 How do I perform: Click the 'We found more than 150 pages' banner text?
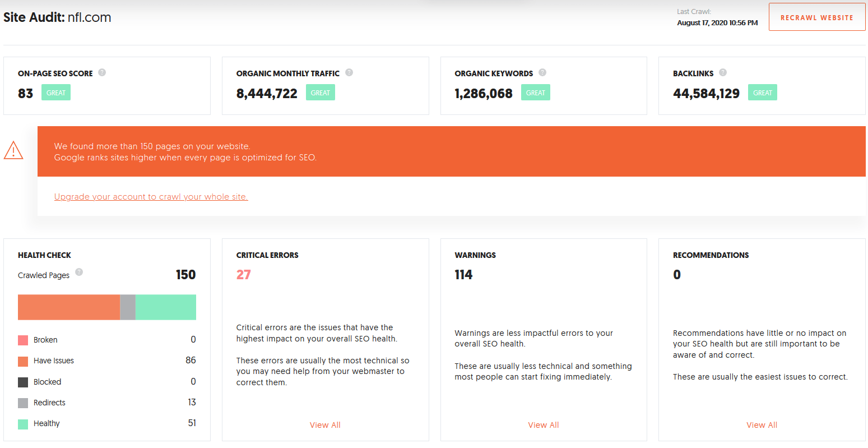pyautogui.click(x=152, y=146)
